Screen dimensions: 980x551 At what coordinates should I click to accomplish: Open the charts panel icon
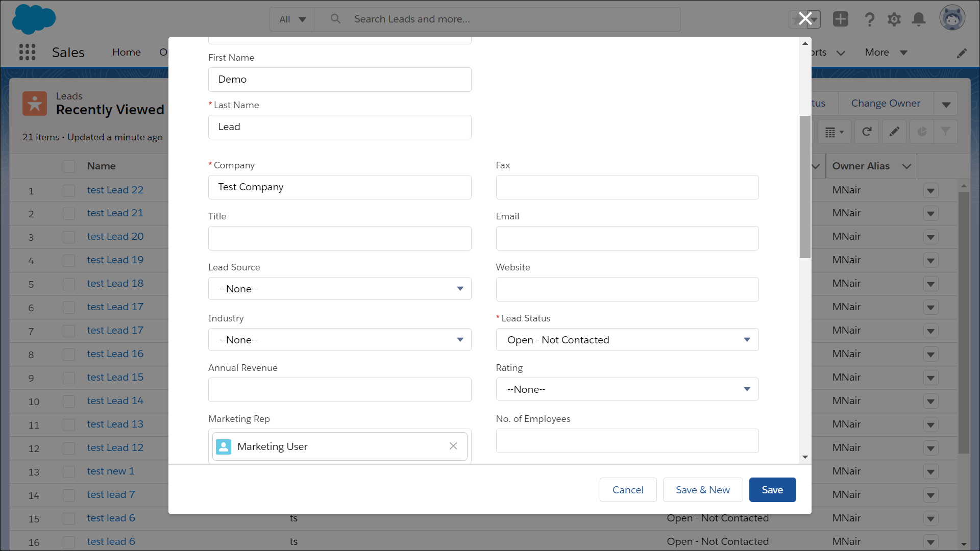click(921, 132)
